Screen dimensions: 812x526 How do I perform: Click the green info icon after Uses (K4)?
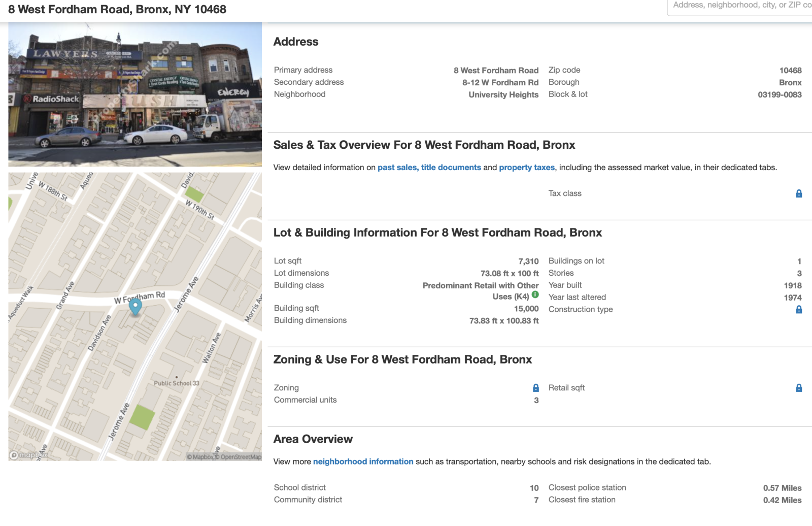click(x=535, y=295)
